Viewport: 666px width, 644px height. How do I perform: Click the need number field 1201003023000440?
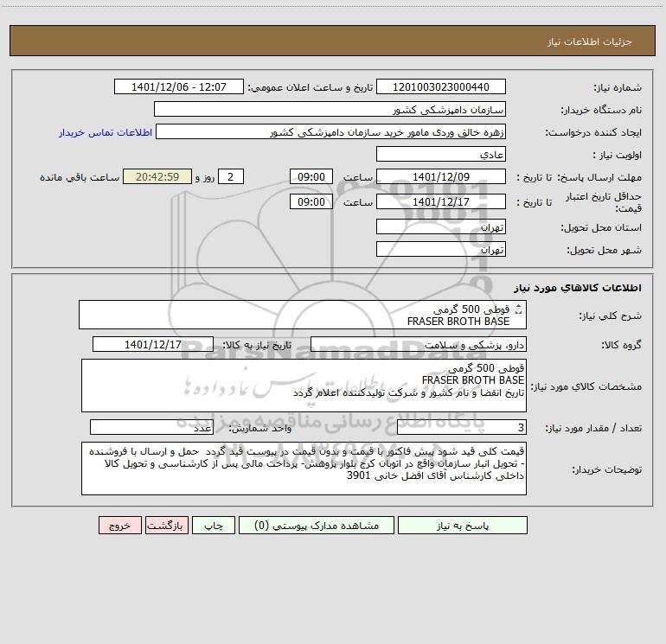click(x=441, y=86)
